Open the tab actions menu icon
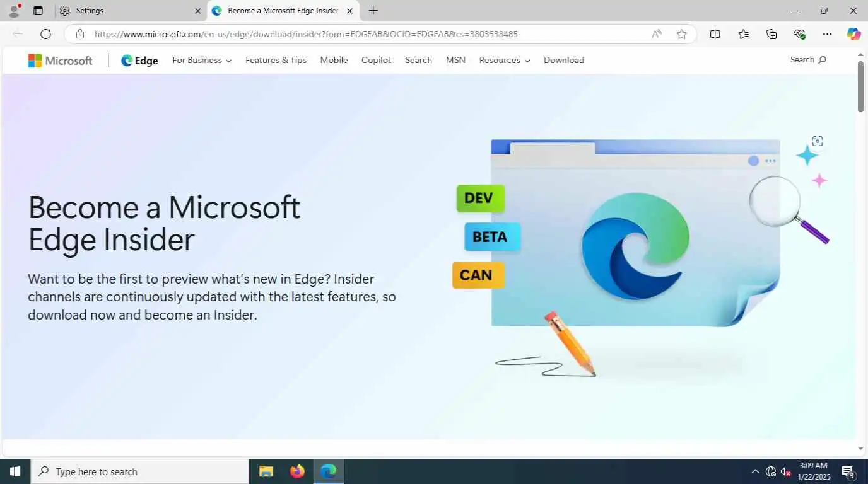This screenshot has width=868, height=484. point(38,11)
